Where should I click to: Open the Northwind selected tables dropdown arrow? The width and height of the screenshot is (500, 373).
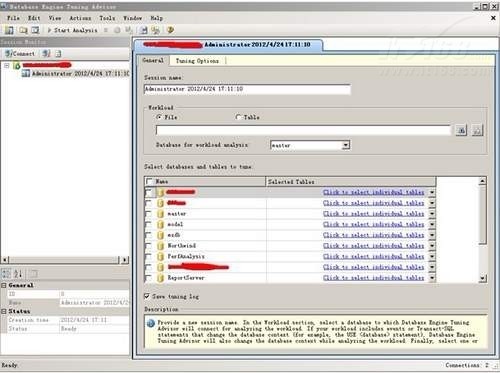click(432, 246)
